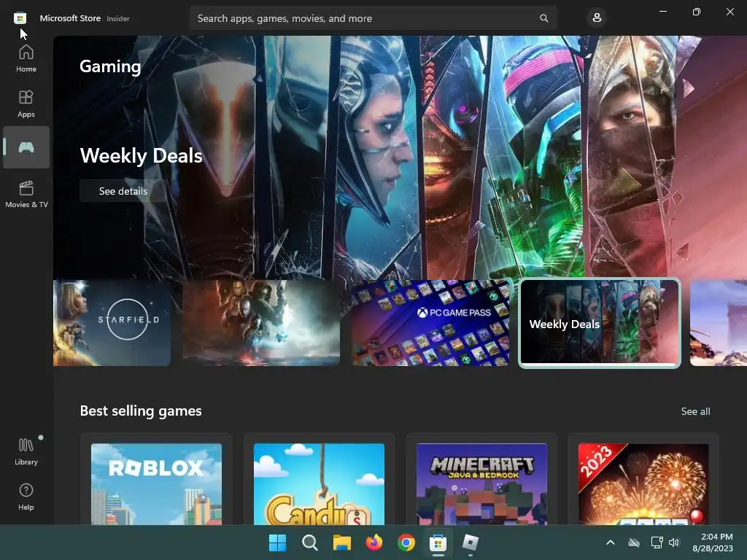Launch Google Chrome from the taskbar
This screenshot has width=747, height=560.
click(406, 542)
